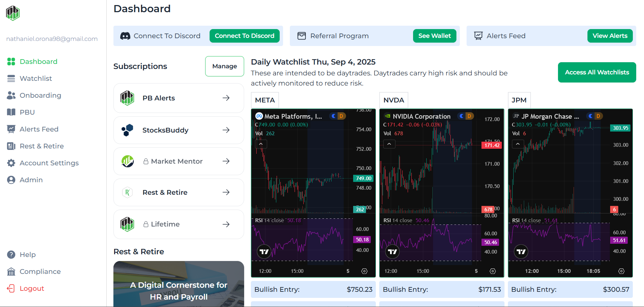Open NVDA chart settings gear
The width and height of the screenshot is (644, 307).
click(493, 271)
